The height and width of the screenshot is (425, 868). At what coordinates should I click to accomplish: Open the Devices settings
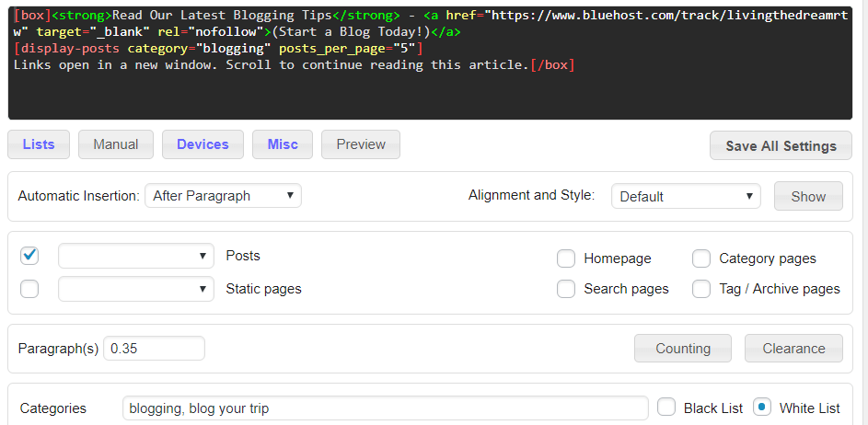click(x=203, y=144)
